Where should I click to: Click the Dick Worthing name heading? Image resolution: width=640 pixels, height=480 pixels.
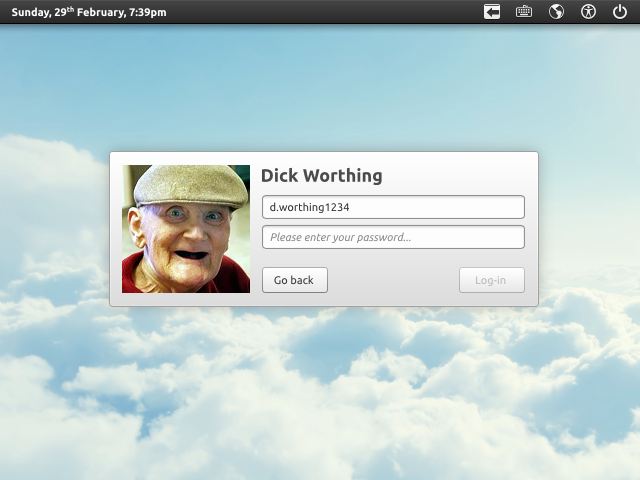coord(322,176)
